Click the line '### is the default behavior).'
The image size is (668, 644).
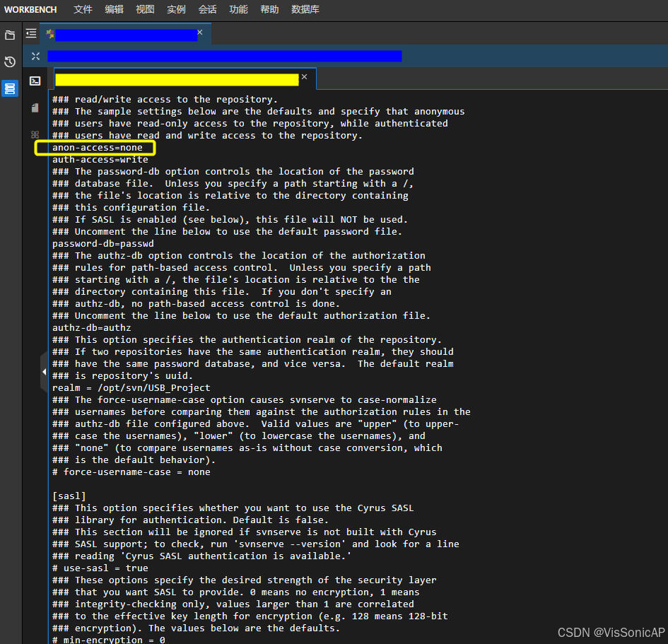point(134,460)
